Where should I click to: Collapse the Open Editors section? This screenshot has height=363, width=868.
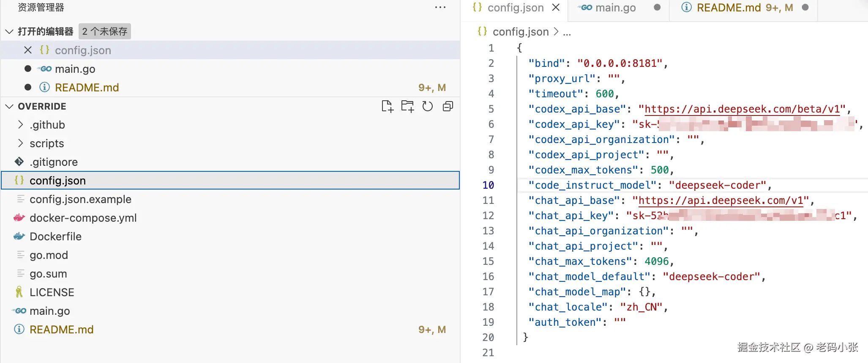click(x=9, y=32)
